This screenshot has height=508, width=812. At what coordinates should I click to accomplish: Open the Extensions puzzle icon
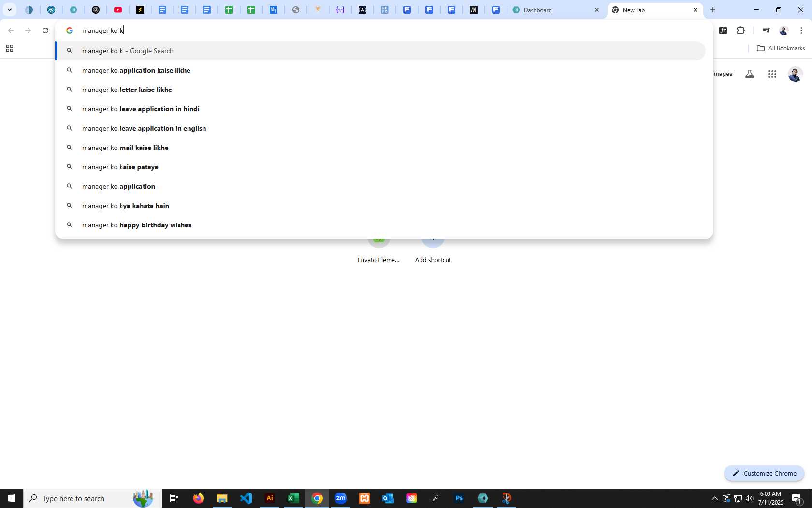click(740, 30)
